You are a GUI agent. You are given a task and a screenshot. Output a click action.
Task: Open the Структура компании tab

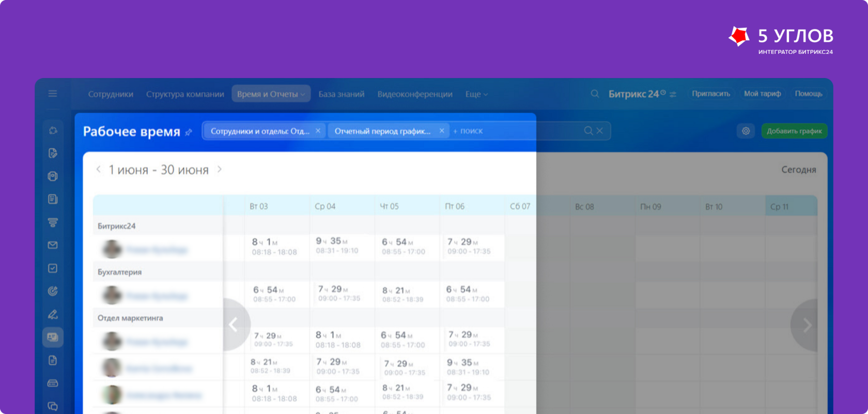[185, 94]
